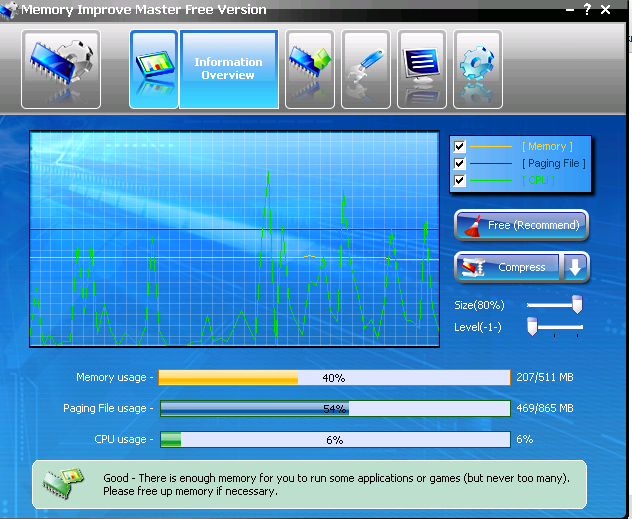
Task: Click the 'Size(80%)' label
Action: click(x=479, y=305)
